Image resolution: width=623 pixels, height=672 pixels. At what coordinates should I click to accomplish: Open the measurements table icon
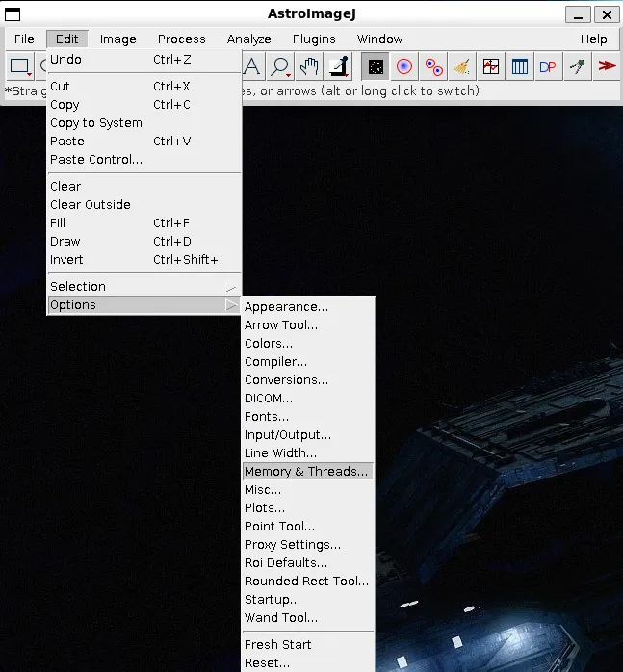pos(520,66)
